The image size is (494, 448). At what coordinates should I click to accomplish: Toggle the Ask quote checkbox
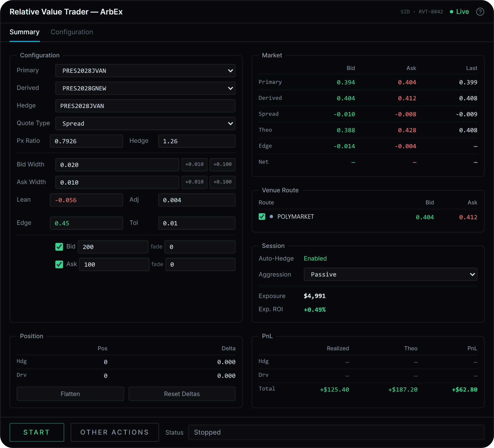coord(59,264)
